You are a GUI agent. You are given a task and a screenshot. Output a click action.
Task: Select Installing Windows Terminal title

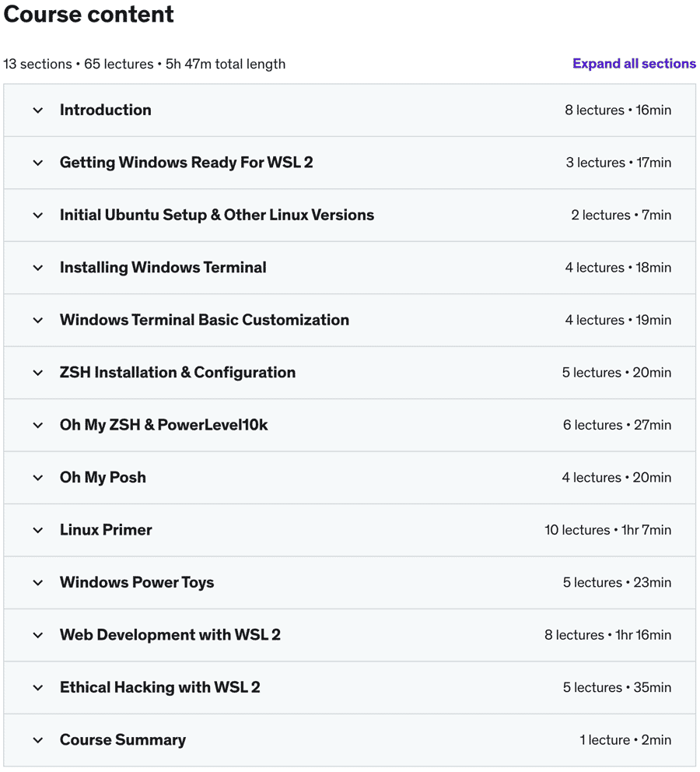[163, 268]
